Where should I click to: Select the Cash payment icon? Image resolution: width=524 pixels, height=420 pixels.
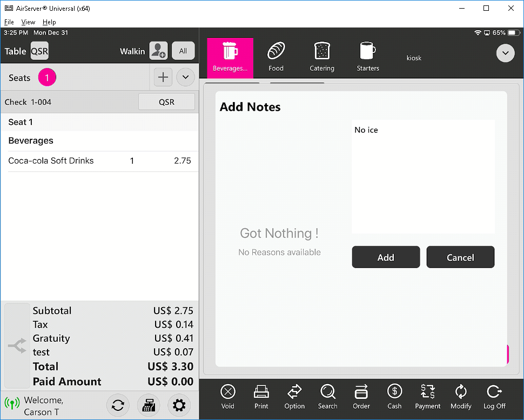(394, 396)
